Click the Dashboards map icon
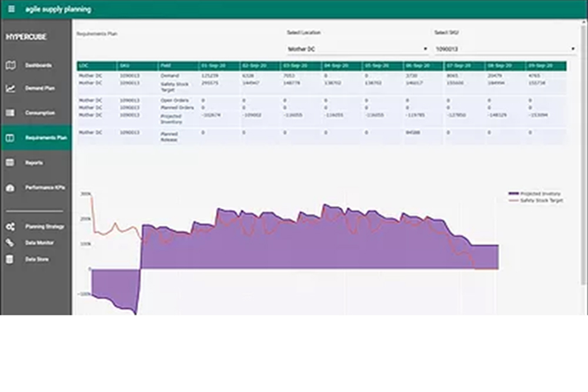 [11, 65]
